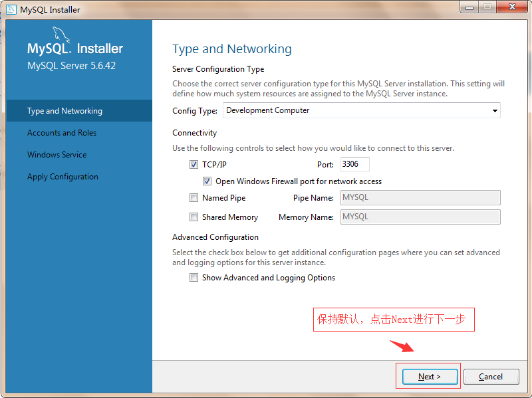Click the Type and Networking page heading
The width and height of the screenshot is (532, 398).
click(x=232, y=49)
